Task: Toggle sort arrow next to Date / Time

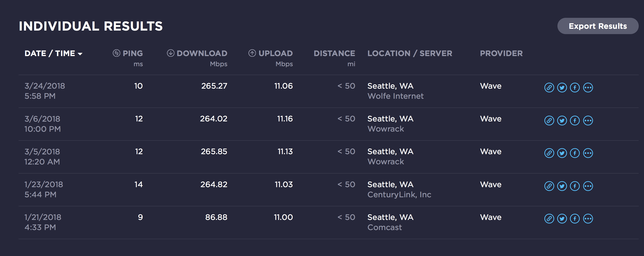Action: [80, 54]
